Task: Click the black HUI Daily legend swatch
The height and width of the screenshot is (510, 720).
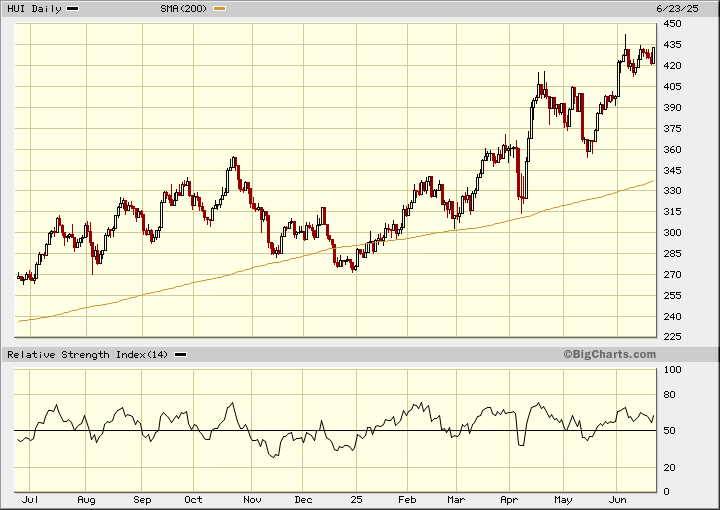Action: [73, 9]
